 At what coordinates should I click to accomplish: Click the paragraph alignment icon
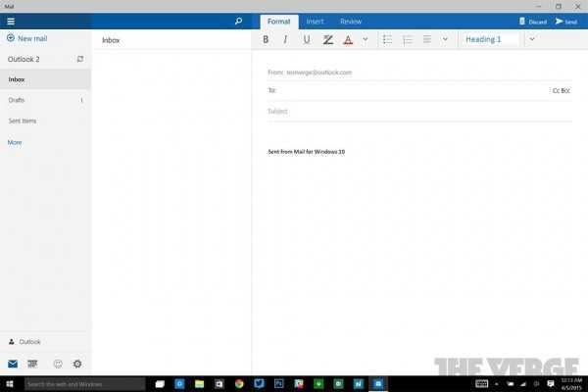[x=427, y=39]
